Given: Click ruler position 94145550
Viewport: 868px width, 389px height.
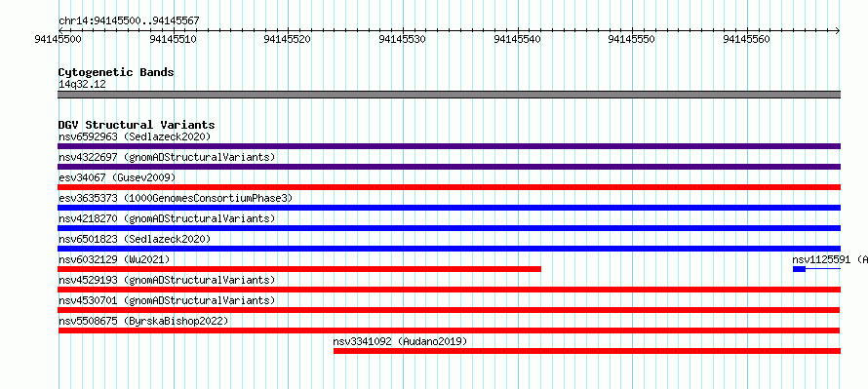Looking at the screenshot, I should (632, 39).
